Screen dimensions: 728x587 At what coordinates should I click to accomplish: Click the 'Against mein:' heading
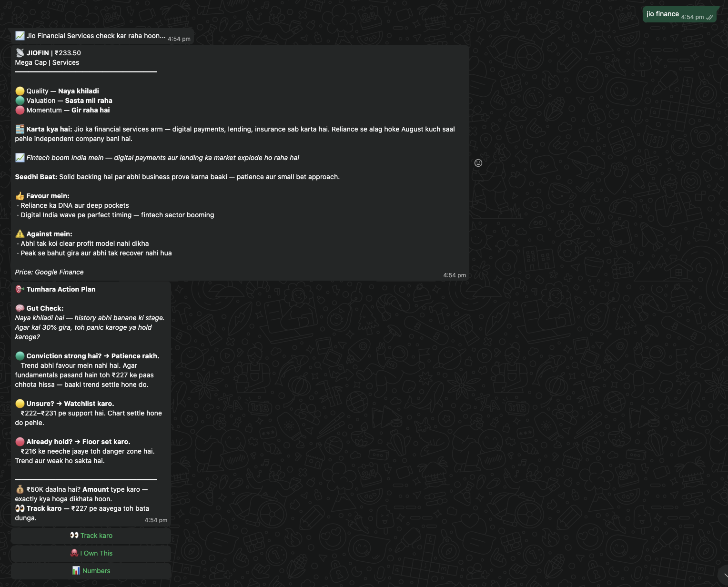(49, 234)
